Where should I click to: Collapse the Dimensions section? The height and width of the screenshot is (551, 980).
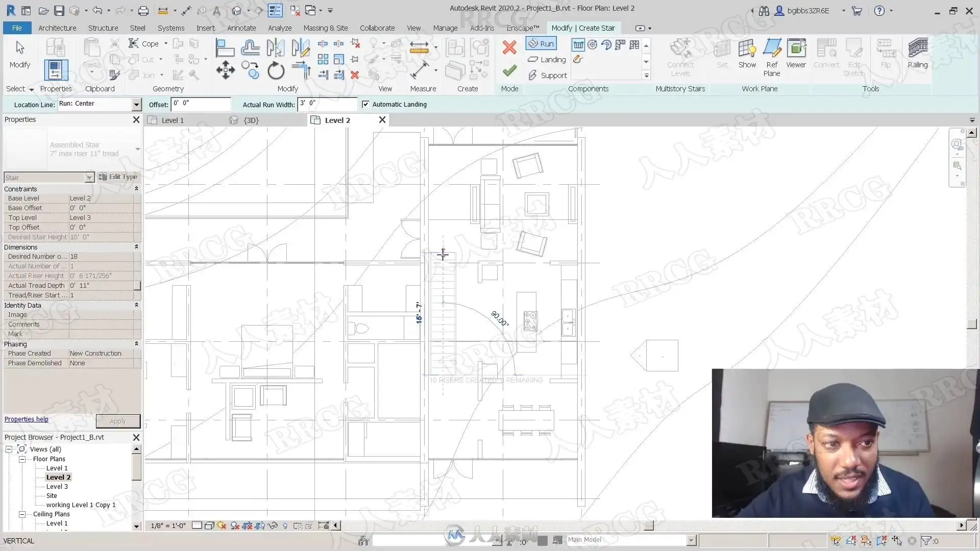click(x=136, y=247)
